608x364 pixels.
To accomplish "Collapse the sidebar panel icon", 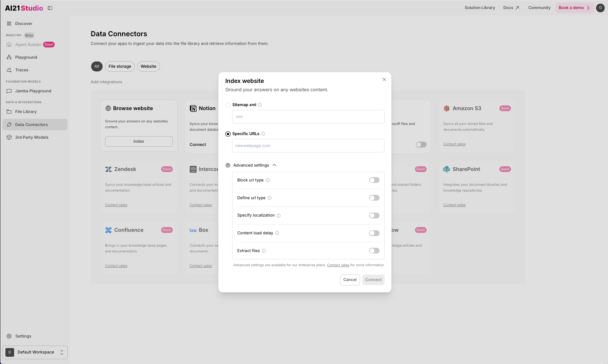I will [50, 8].
